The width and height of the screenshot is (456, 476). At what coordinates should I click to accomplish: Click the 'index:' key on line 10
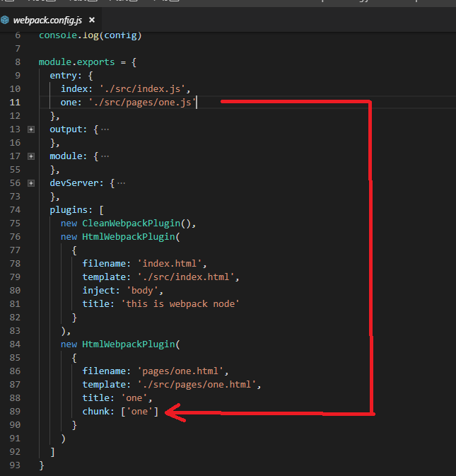[x=76, y=89]
